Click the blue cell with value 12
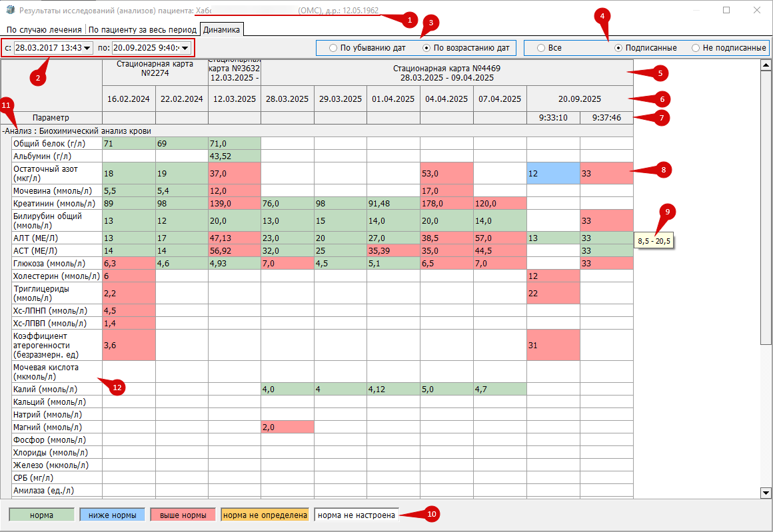 coord(553,173)
